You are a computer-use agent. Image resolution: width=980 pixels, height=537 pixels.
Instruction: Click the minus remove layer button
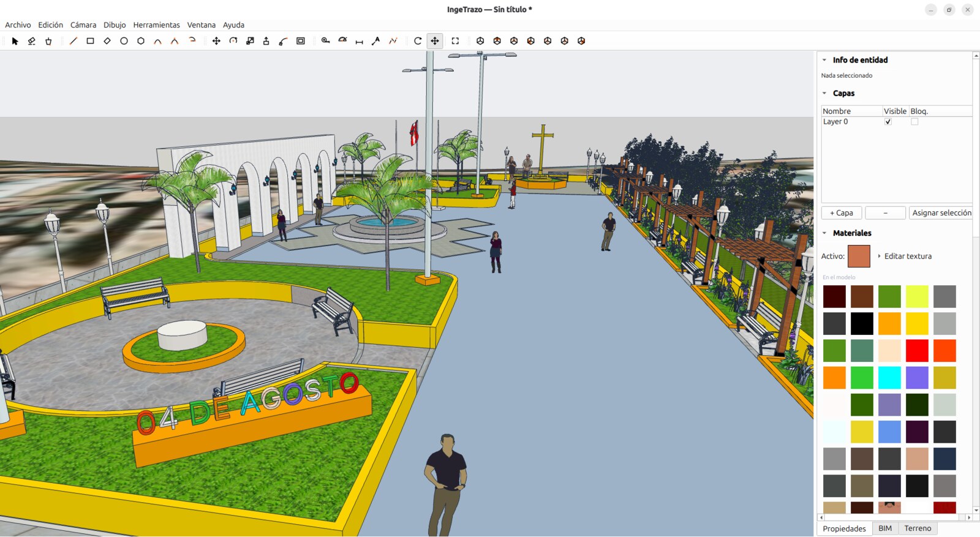(886, 213)
